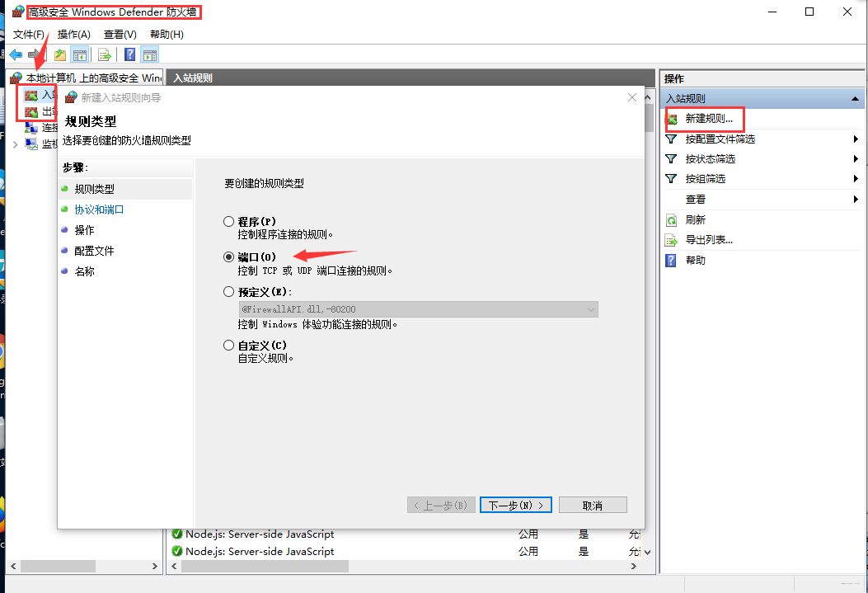This screenshot has height=593, width=868.
Task: Click the rules list scroll-down arrow
Action: (648, 552)
